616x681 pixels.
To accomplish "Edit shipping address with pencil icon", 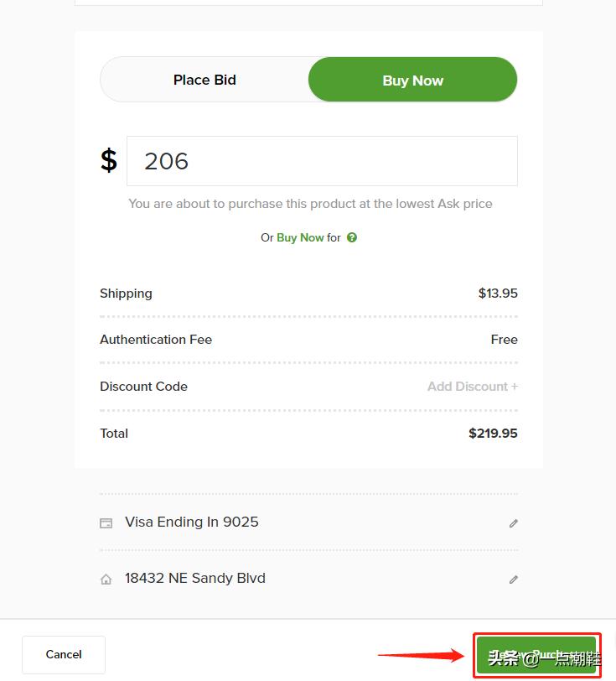I will coord(514,580).
